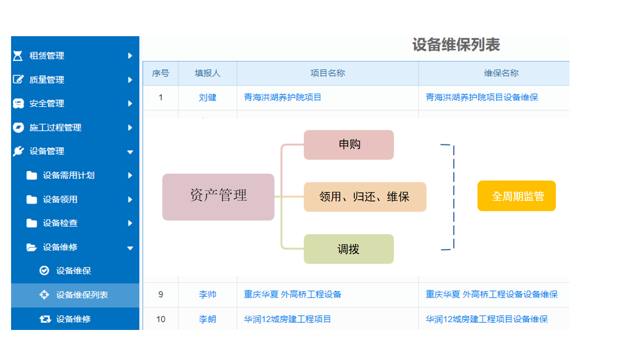Viewport: 627px width, 364px height.
Task: Click the checkmark circle icon beside 设备维保
Action: pyautogui.click(x=44, y=271)
